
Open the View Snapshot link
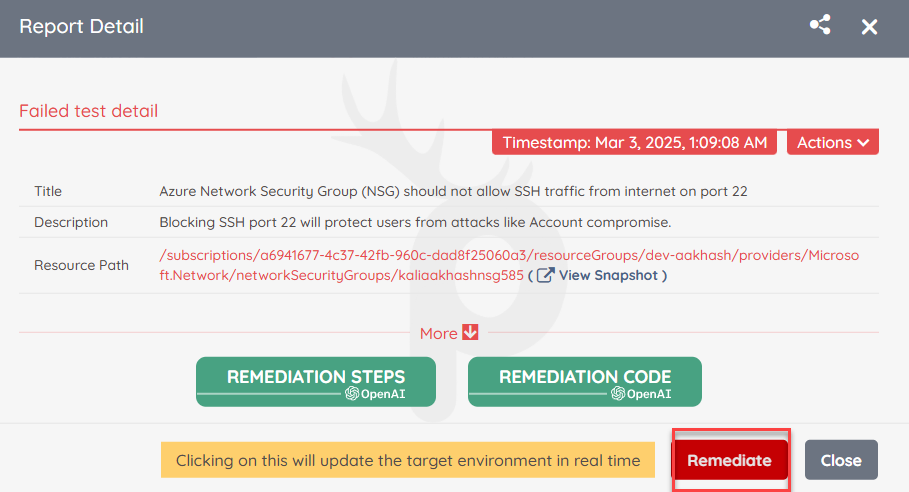tap(608, 275)
